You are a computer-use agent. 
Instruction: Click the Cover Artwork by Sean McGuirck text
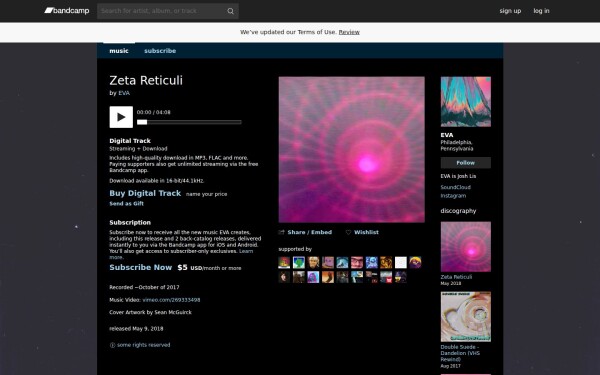(x=150, y=312)
